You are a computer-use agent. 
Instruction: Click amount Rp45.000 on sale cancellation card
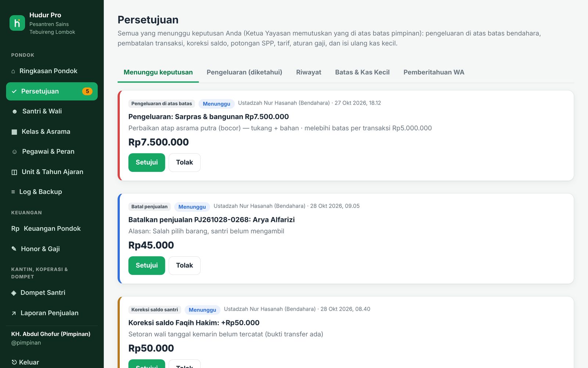point(151,245)
